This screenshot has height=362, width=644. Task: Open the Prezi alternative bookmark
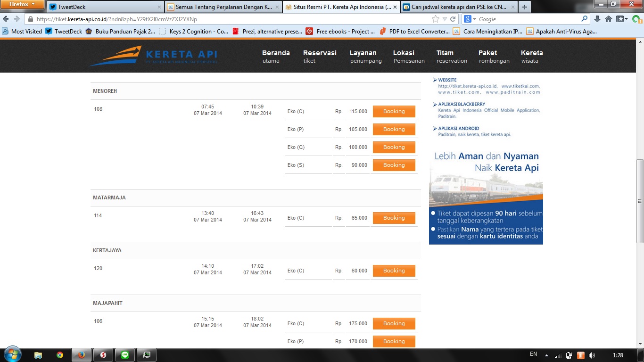click(x=267, y=32)
